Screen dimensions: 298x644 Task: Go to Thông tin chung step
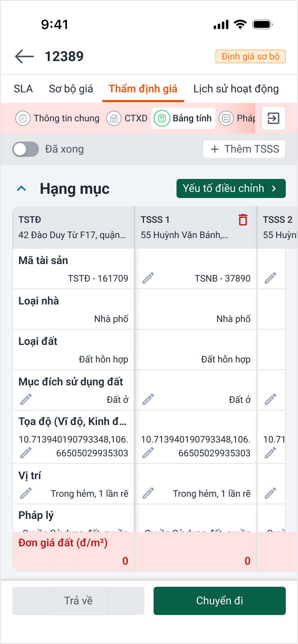(58, 118)
